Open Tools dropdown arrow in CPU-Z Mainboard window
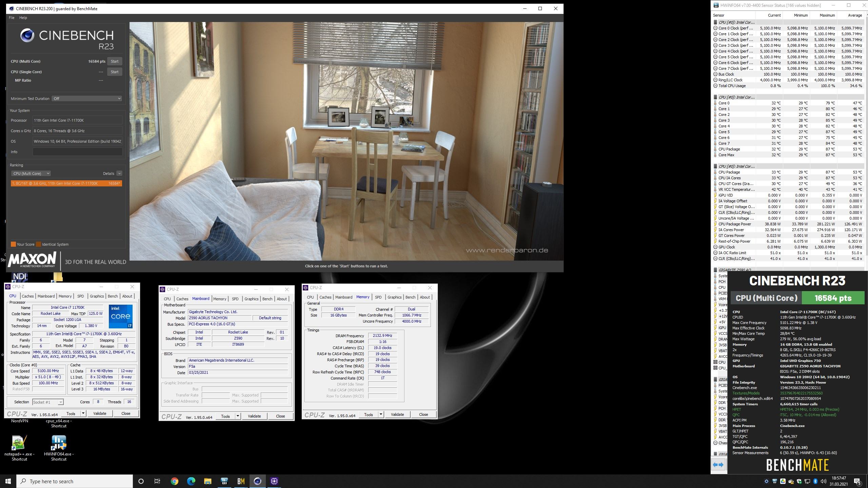 point(238,416)
